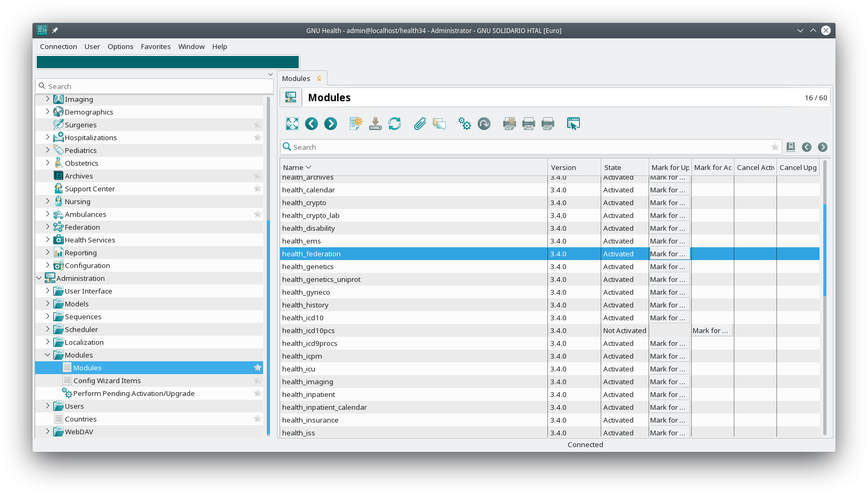Toggle favorite star for Archives
This screenshot has height=494, width=868.
(x=258, y=176)
